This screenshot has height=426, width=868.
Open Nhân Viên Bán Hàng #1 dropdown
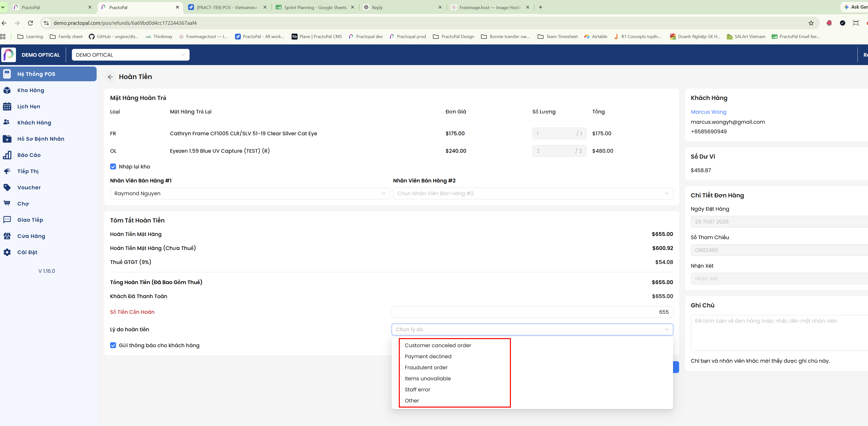[250, 194]
